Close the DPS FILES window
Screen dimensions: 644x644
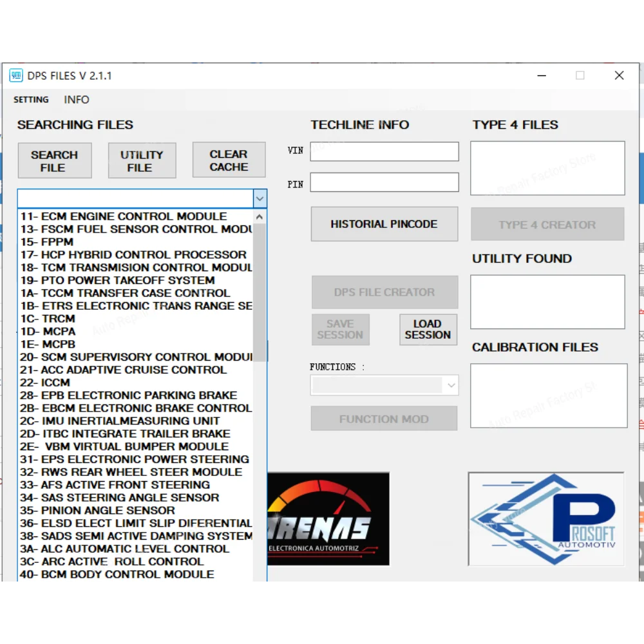619,75
